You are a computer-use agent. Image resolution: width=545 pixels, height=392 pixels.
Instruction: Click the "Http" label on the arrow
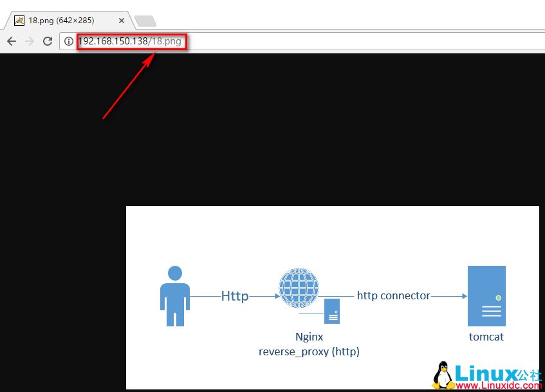[x=235, y=296]
